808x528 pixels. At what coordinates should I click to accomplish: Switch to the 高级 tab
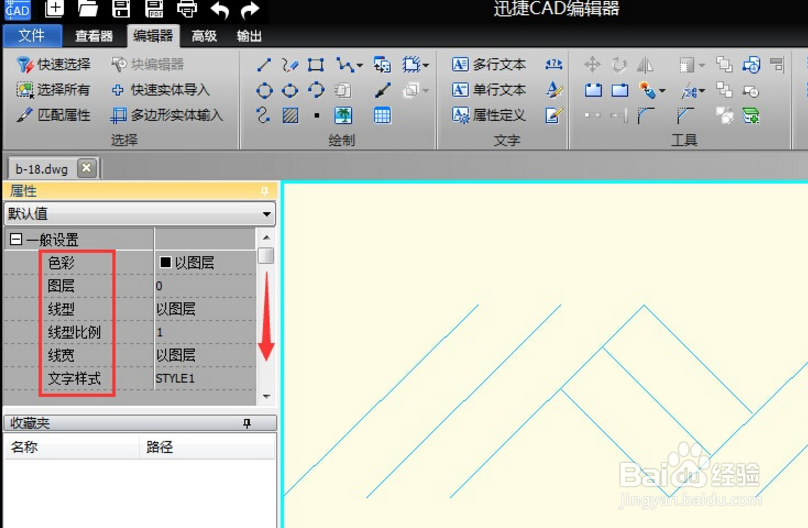coord(204,36)
